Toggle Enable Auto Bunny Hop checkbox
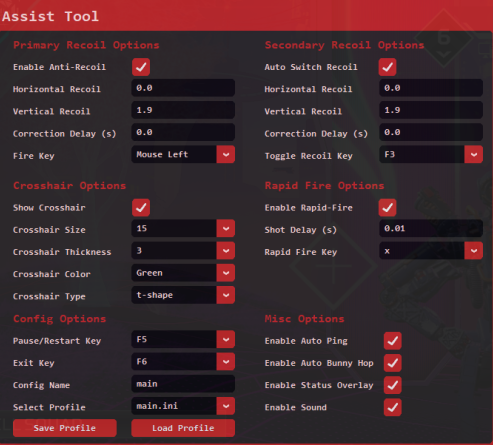 393,363
